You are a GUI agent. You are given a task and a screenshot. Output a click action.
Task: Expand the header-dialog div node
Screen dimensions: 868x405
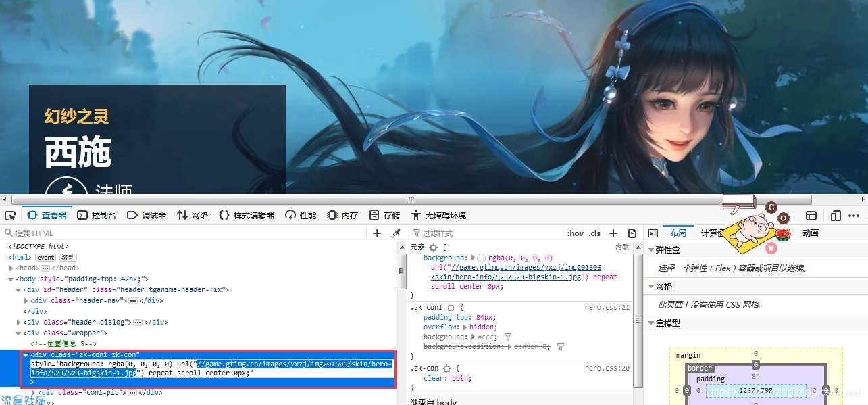pos(19,322)
